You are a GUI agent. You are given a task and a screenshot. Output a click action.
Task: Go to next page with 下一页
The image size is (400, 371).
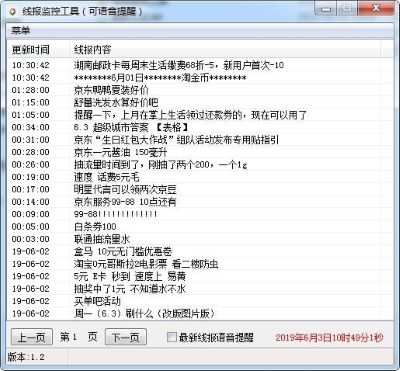(x=126, y=337)
